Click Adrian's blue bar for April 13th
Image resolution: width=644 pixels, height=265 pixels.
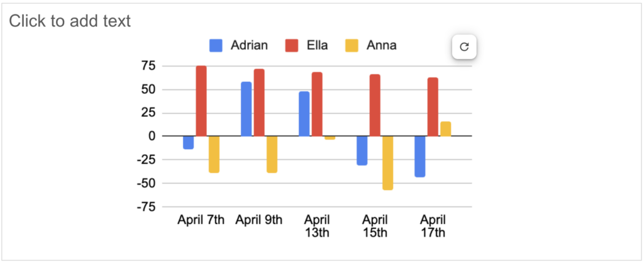(x=304, y=113)
